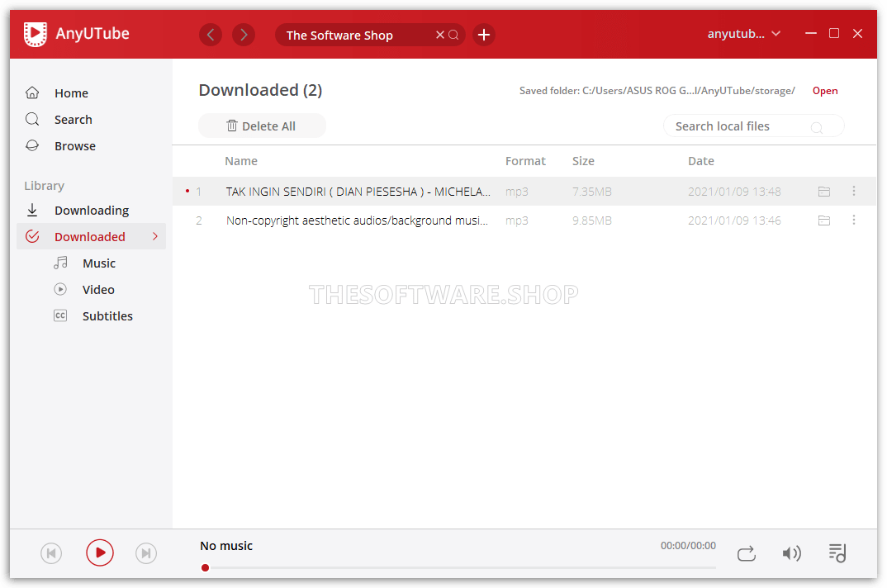The width and height of the screenshot is (887, 588).
Task: Select the Music library icon
Action: pyautogui.click(x=60, y=263)
